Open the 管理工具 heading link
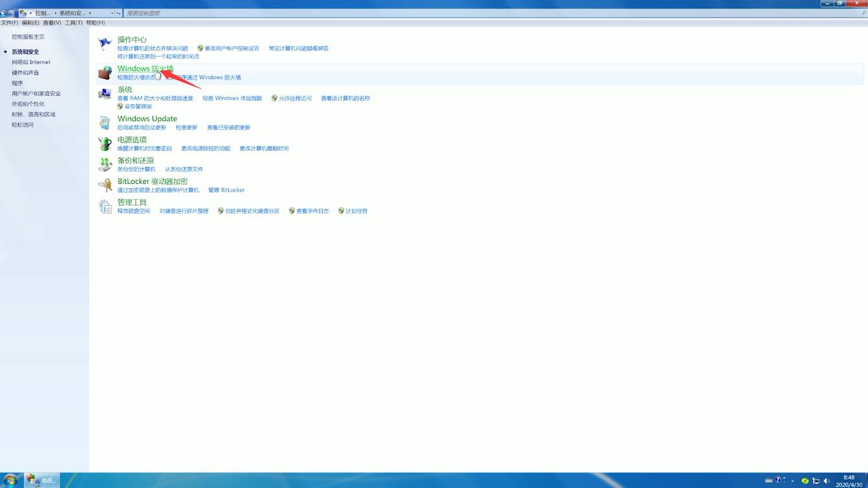Image resolution: width=868 pixels, height=488 pixels. point(132,202)
